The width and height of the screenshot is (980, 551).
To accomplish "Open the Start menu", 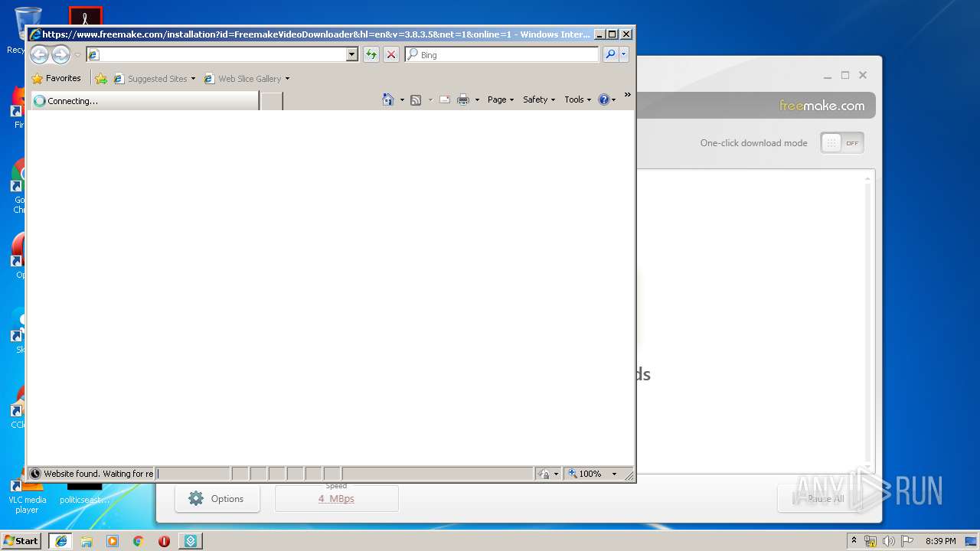I will (x=21, y=540).
